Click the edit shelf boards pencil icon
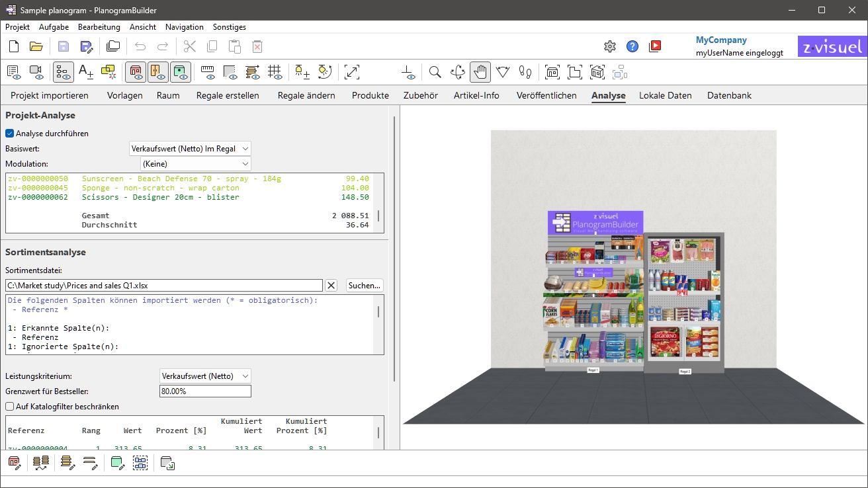 pyautogui.click(x=67, y=463)
